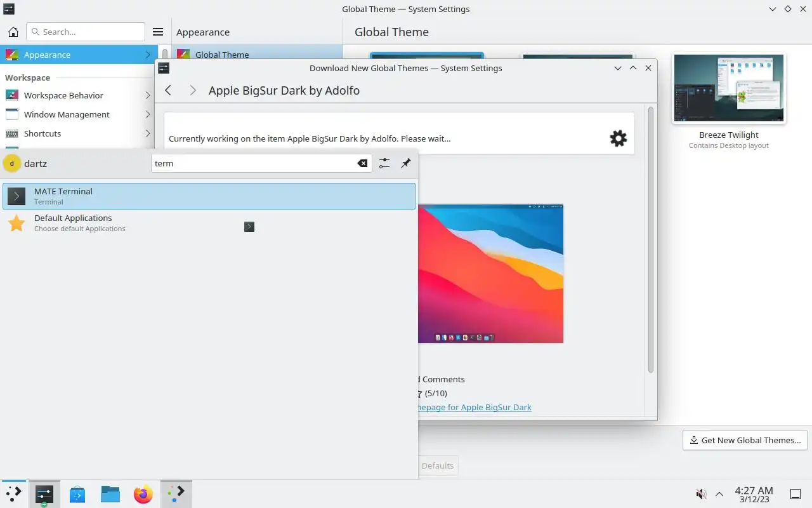Click the theme dialog vertical scrollbar
Image resolution: width=812 pixels, height=508 pixels.
tap(650, 240)
